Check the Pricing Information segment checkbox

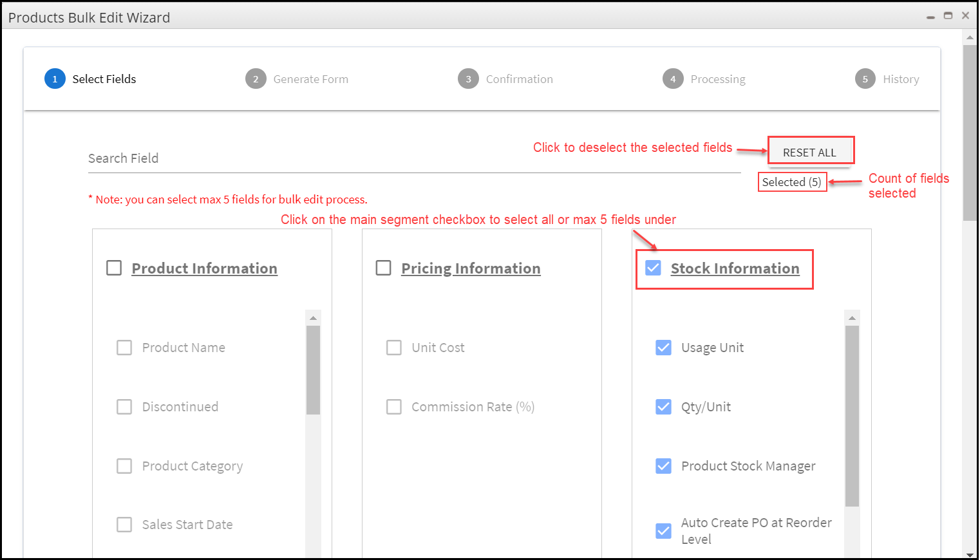click(x=384, y=268)
